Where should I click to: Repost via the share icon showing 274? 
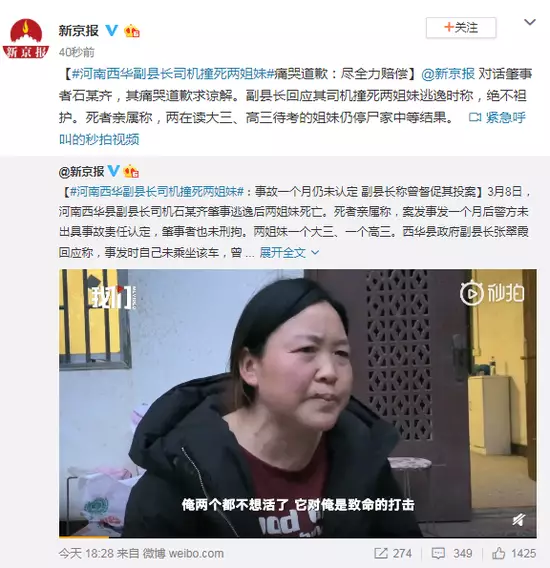click(x=392, y=553)
